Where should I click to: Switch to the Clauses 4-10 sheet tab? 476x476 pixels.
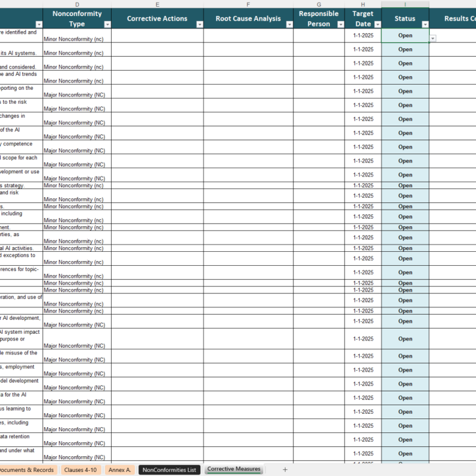81,469
